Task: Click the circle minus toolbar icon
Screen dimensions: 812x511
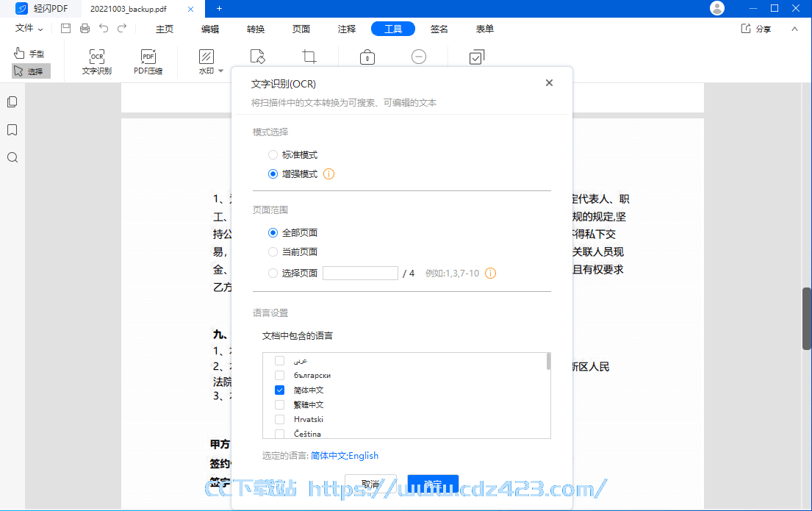Action: pos(418,56)
